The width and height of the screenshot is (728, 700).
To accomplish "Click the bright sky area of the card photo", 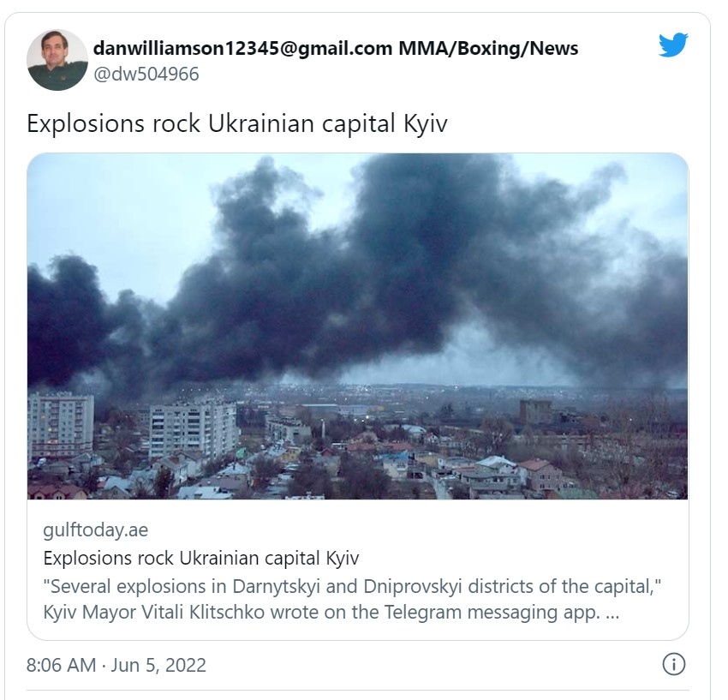I will (116, 209).
